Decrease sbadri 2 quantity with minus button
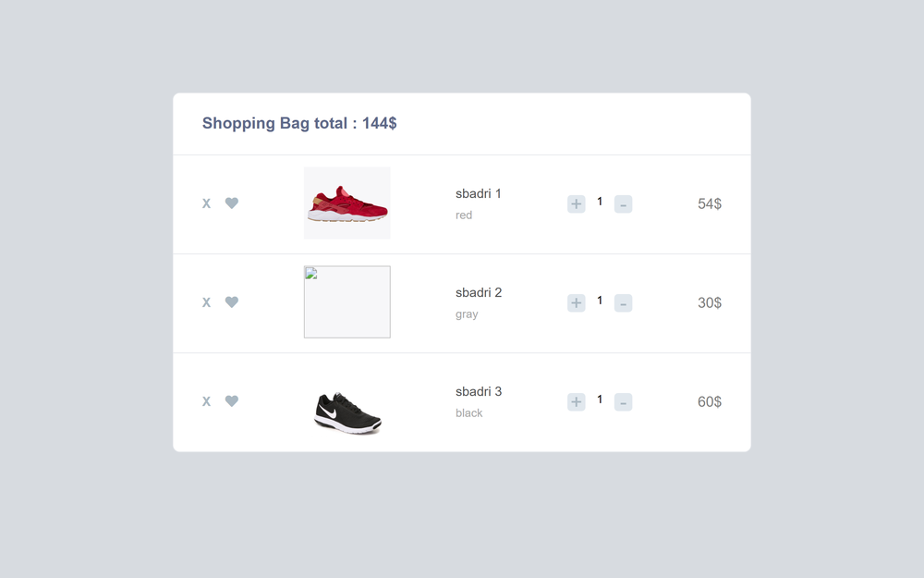 (x=624, y=303)
